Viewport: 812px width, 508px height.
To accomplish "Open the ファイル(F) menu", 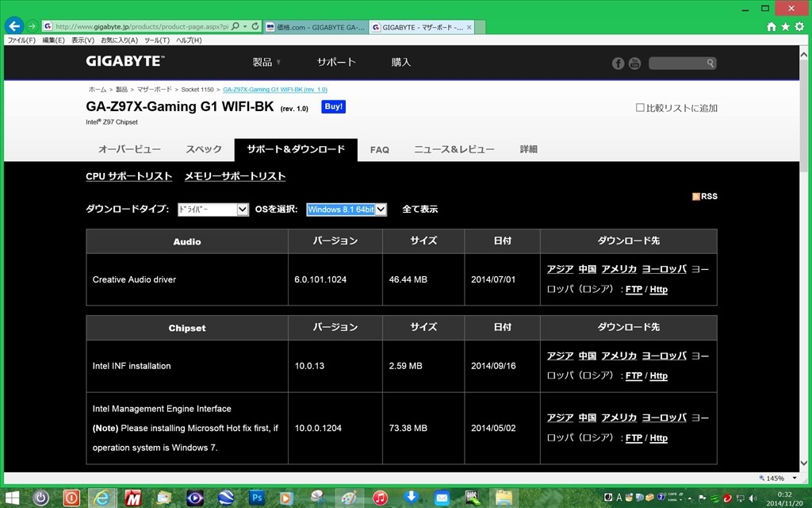I will pyautogui.click(x=21, y=40).
